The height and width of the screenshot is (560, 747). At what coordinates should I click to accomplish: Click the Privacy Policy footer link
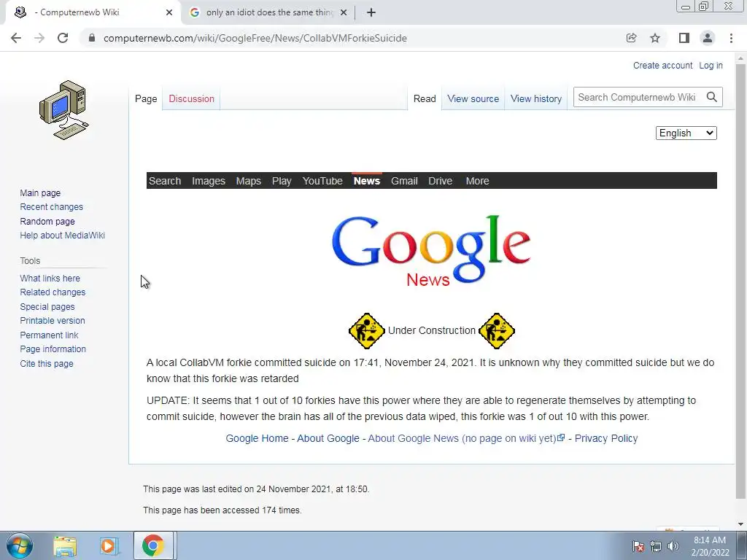point(606,438)
